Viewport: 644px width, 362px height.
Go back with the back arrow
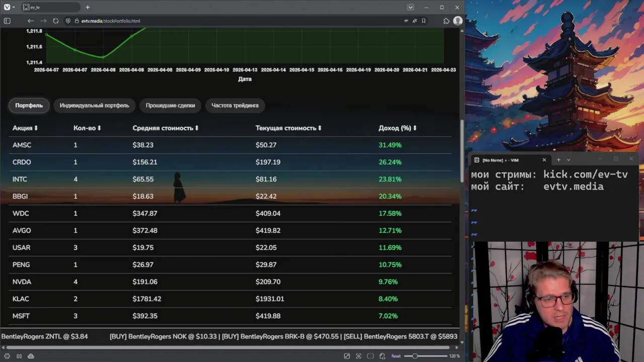click(31, 21)
